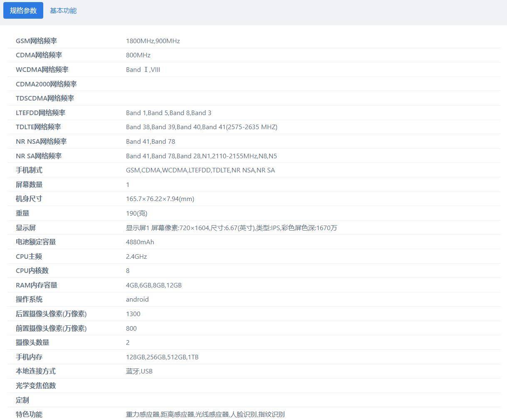This screenshot has width=507, height=420.
Task: Click the WCDMA网络频率 label
Action: [42, 69]
